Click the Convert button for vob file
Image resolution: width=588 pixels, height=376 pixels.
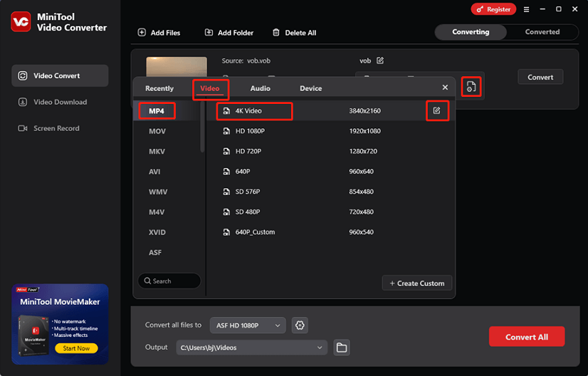point(540,77)
